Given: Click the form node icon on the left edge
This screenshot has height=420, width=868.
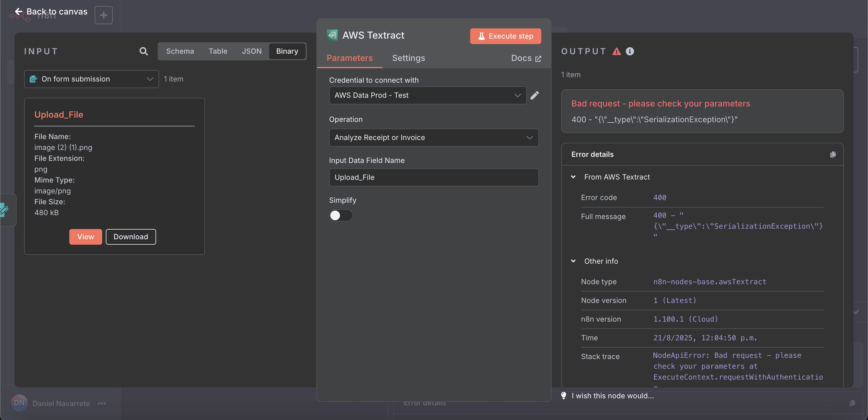Looking at the screenshot, I should click(x=4, y=210).
